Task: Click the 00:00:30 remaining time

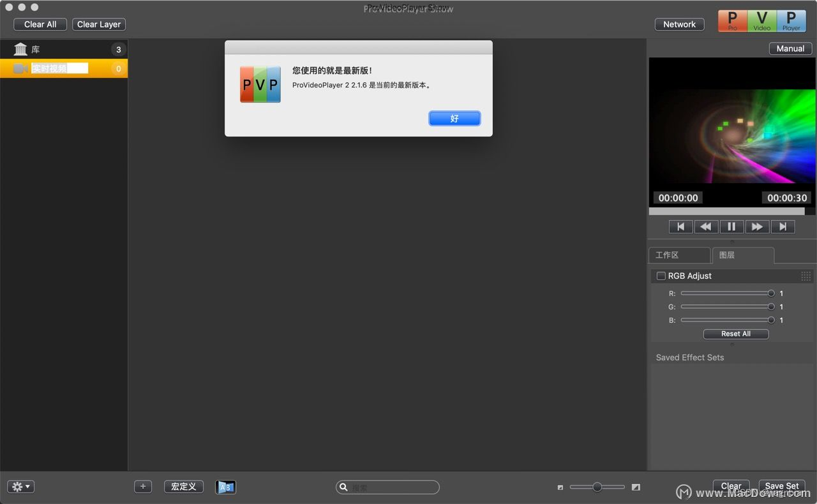Action: click(787, 198)
